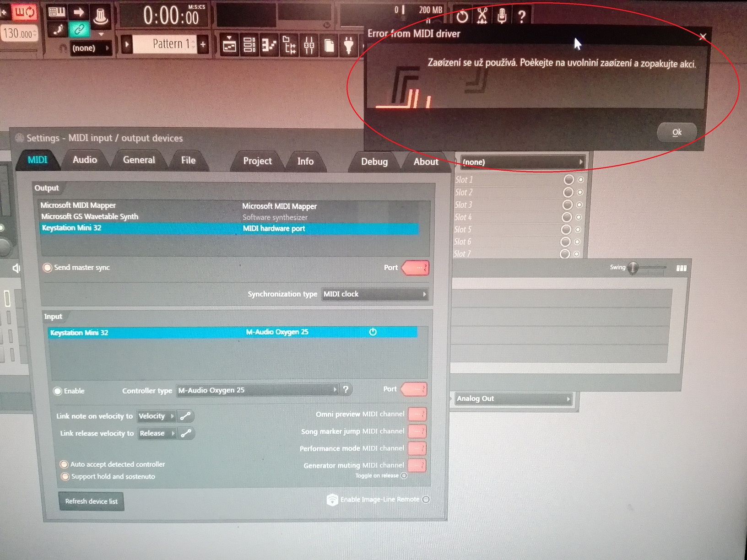
Task: Toggle Support hold and sostenuto
Action: coord(65,477)
